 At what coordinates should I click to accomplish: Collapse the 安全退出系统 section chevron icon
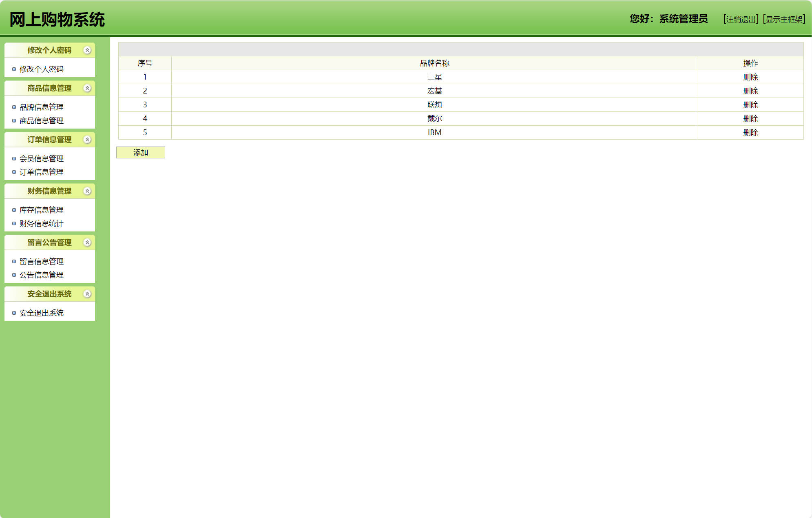click(x=87, y=294)
